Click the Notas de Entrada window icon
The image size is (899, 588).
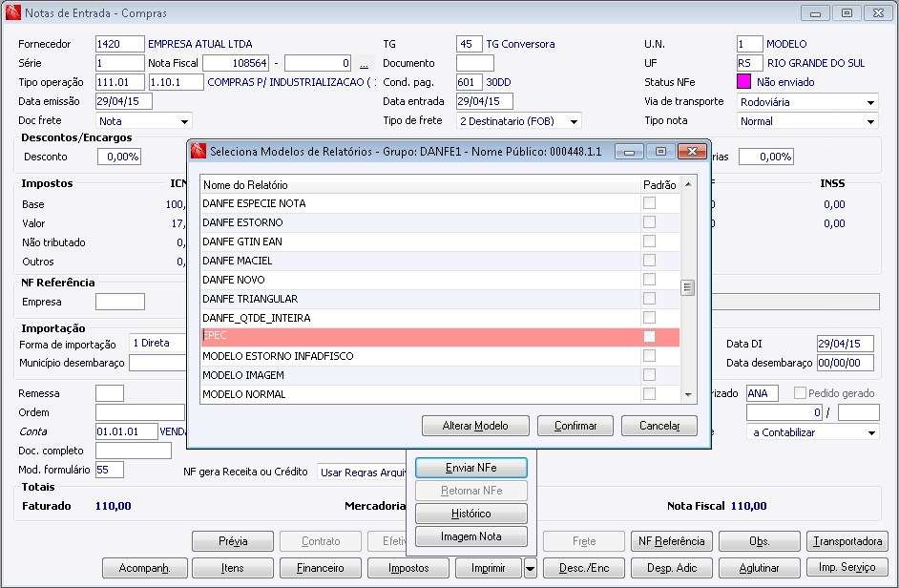click(12, 12)
